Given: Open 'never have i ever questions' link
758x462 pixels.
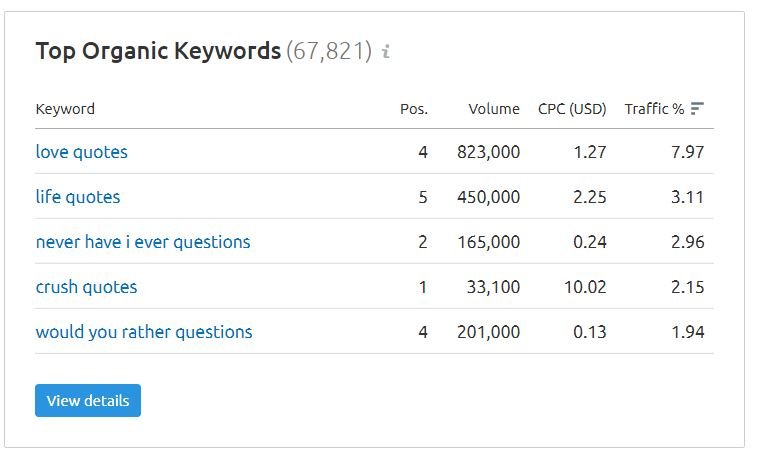Looking at the screenshot, I should click(x=143, y=242).
